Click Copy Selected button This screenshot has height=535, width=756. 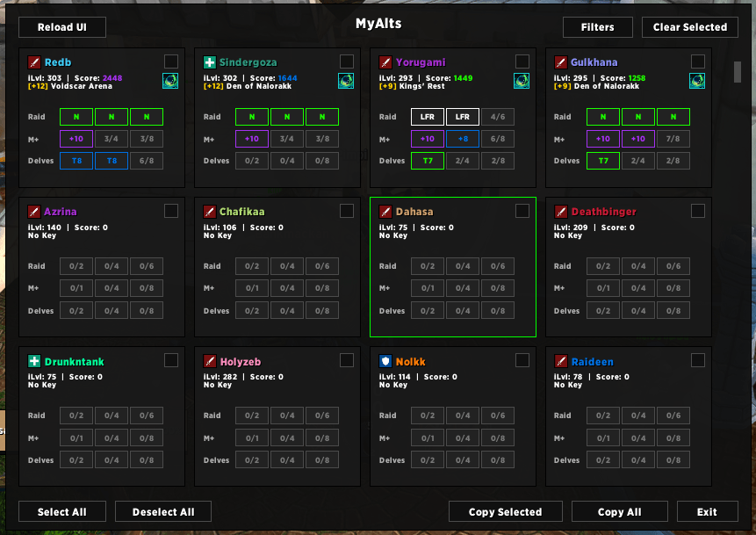click(x=505, y=512)
